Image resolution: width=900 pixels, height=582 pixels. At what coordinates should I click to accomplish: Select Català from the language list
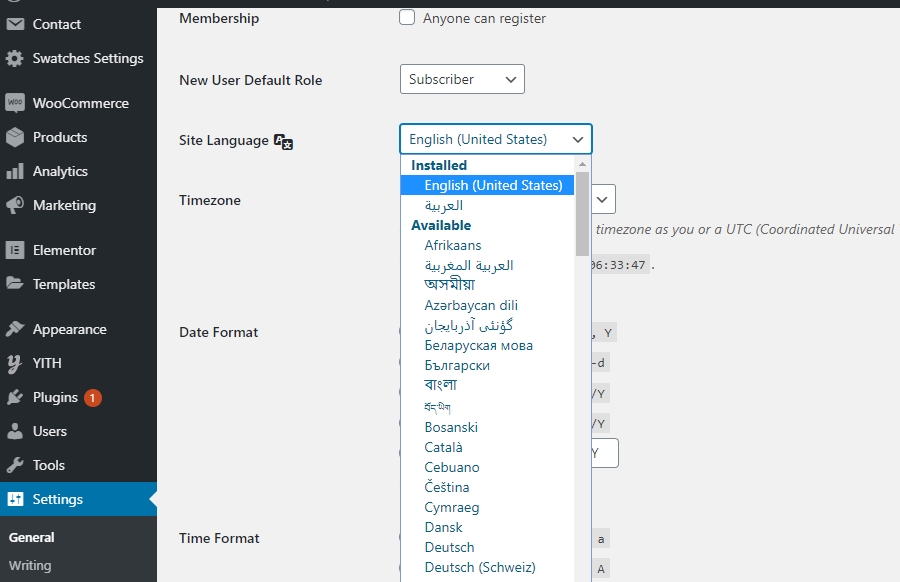click(x=443, y=447)
